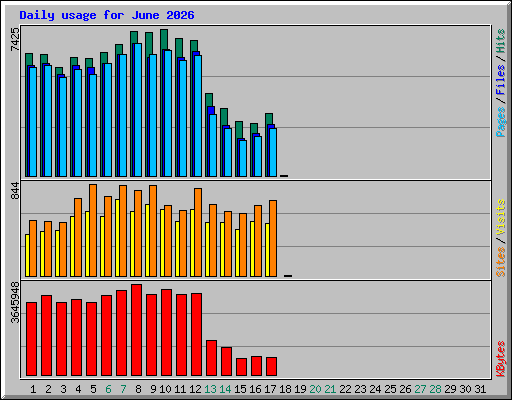Click the day 18 marker in Hits chart
This screenshot has height=400, width=512.
coord(284,176)
